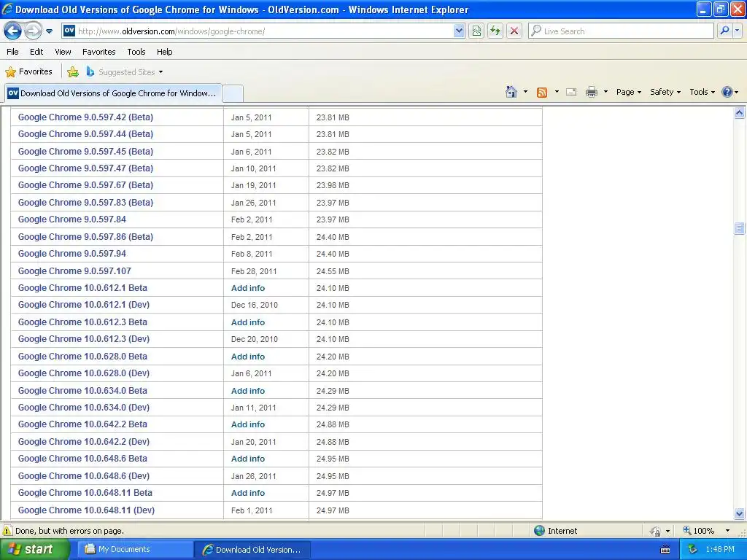Image resolution: width=747 pixels, height=560 pixels.
Task: Open Google Chrome 9.0.597.84 link
Action: point(72,219)
